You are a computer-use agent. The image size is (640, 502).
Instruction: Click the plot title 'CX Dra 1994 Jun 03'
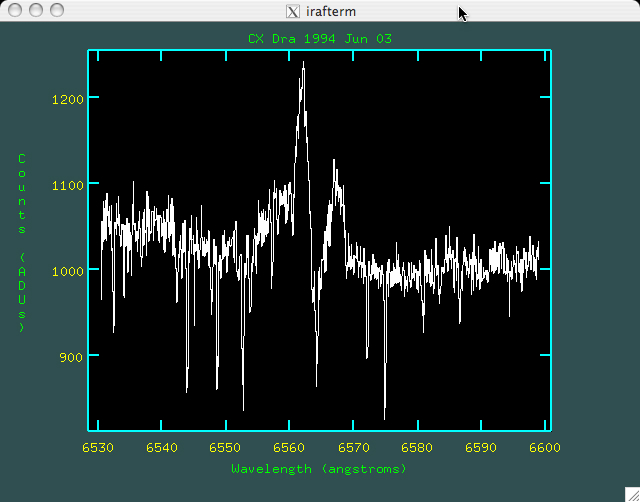(x=320, y=39)
